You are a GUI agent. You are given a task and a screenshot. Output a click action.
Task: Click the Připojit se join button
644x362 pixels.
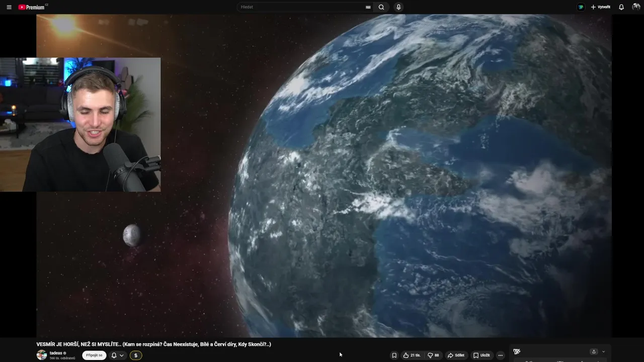[x=94, y=355]
